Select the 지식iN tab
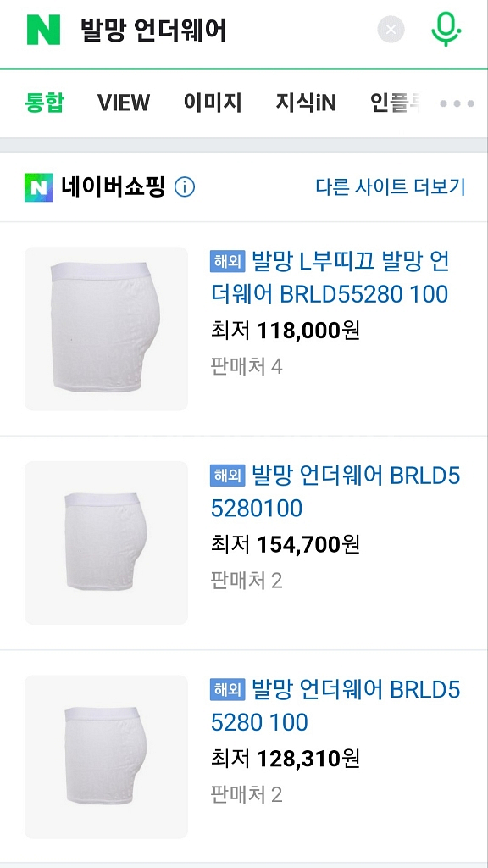This screenshot has height=868, width=488. (305, 103)
